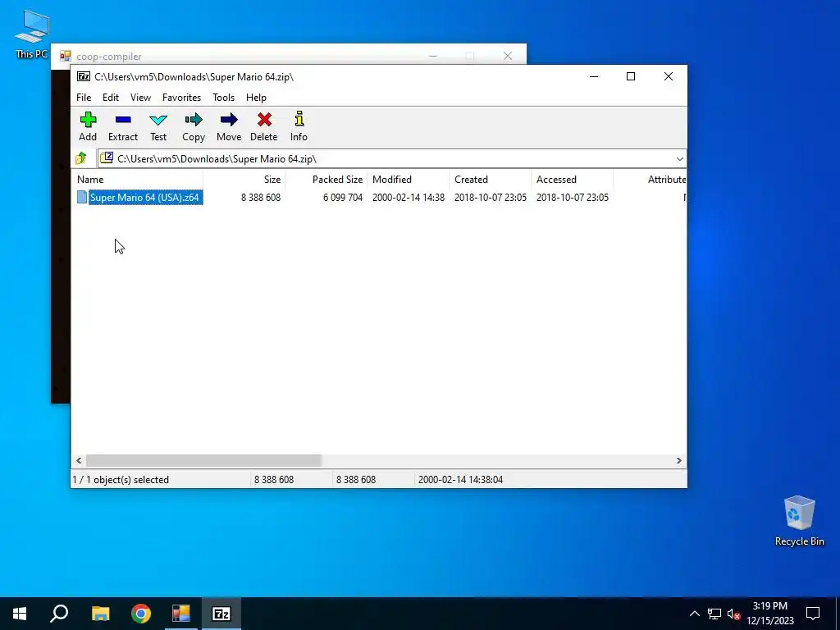Viewport: 840px width, 630px height.
Task: Open the Edit menu
Action: click(x=111, y=98)
